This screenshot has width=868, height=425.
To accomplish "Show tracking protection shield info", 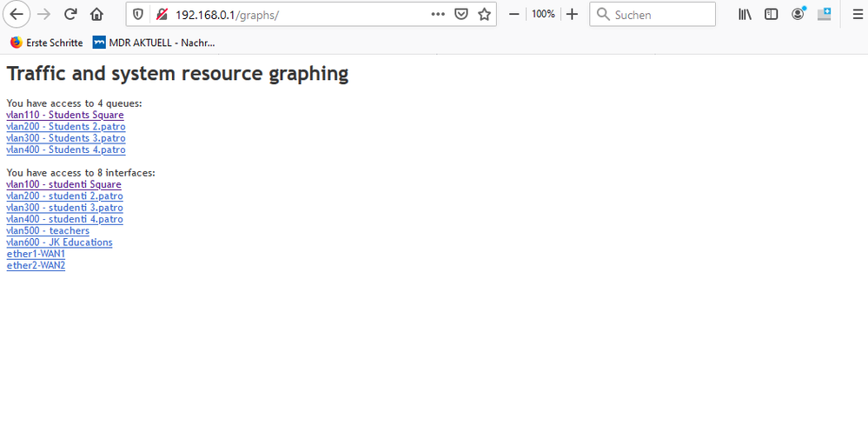I will click(x=138, y=15).
